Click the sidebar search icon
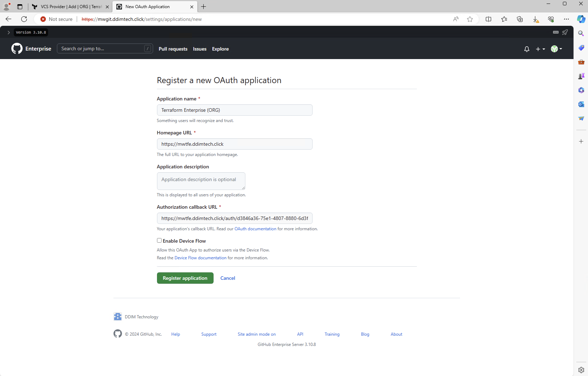The width and height of the screenshot is (588, 376). 581,34
